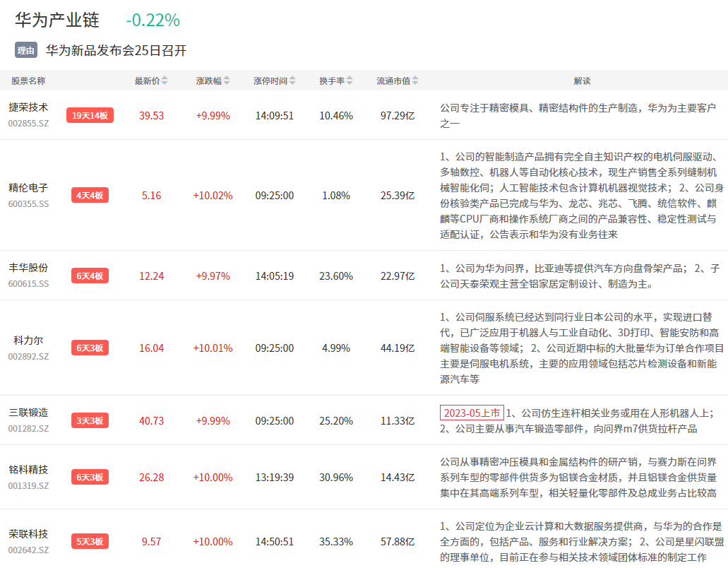Click price 9.57
Viewport: 728px width, 568px height.
(x=151, y=542)
